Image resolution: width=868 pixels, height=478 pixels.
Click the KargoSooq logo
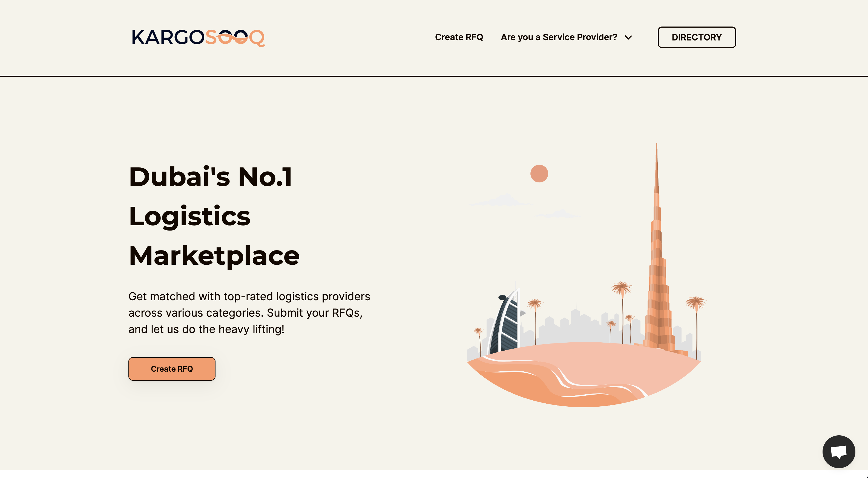pyautogui.click(x=198, y=37)
